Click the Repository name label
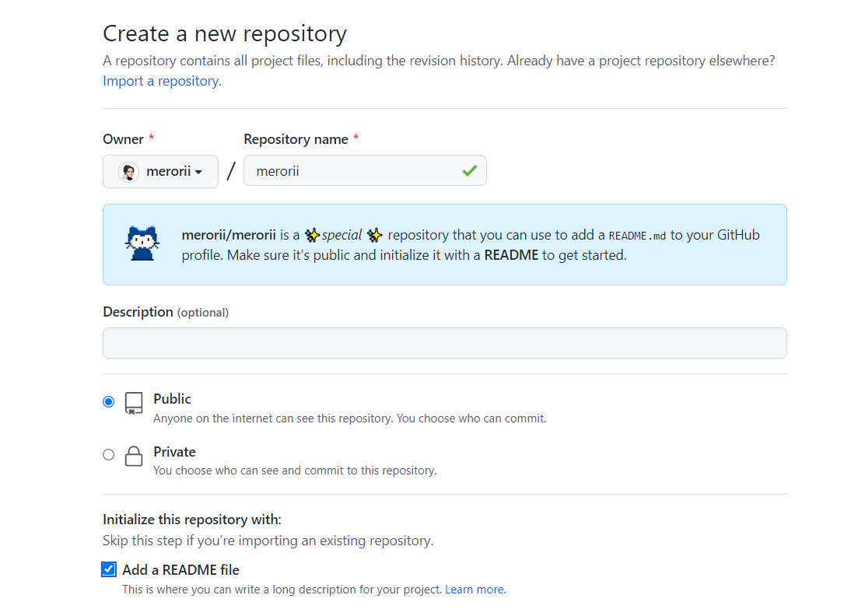The image size is (844, 616). 296,139
